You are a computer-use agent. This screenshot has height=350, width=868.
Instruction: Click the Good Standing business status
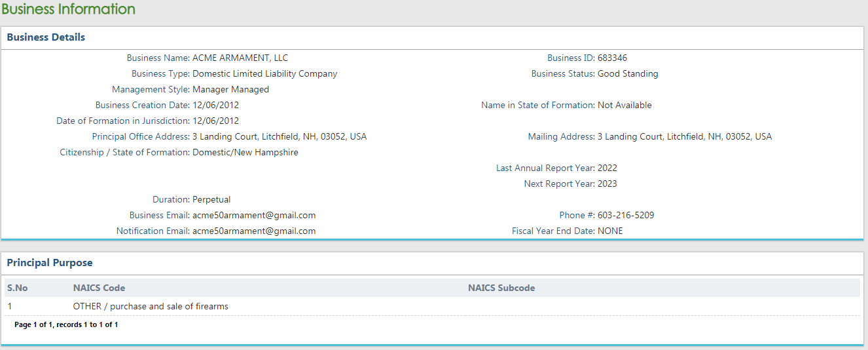[x=628, y=73]
